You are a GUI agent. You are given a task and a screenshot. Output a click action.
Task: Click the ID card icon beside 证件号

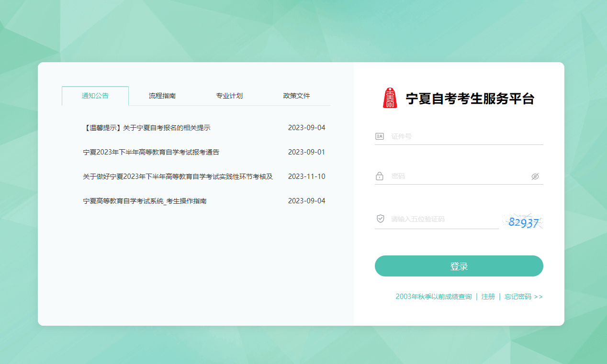pyautogui.click(x=380, y=136)
